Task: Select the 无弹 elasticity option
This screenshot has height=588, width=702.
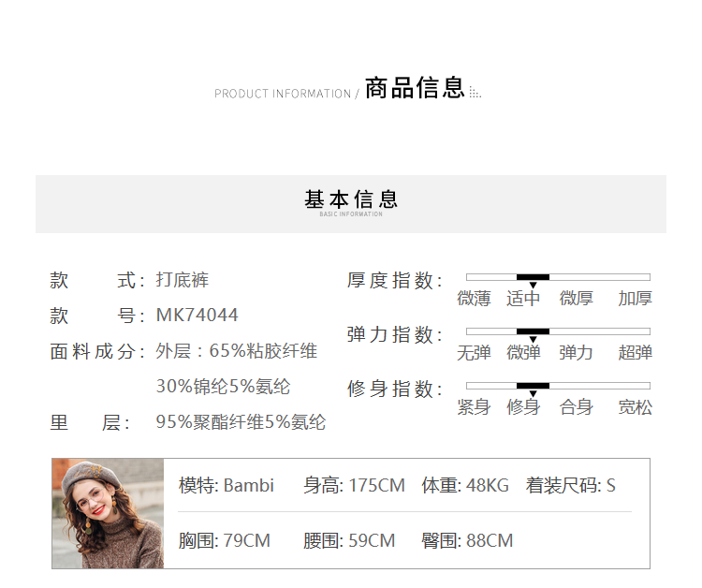Action: point(474,353)
